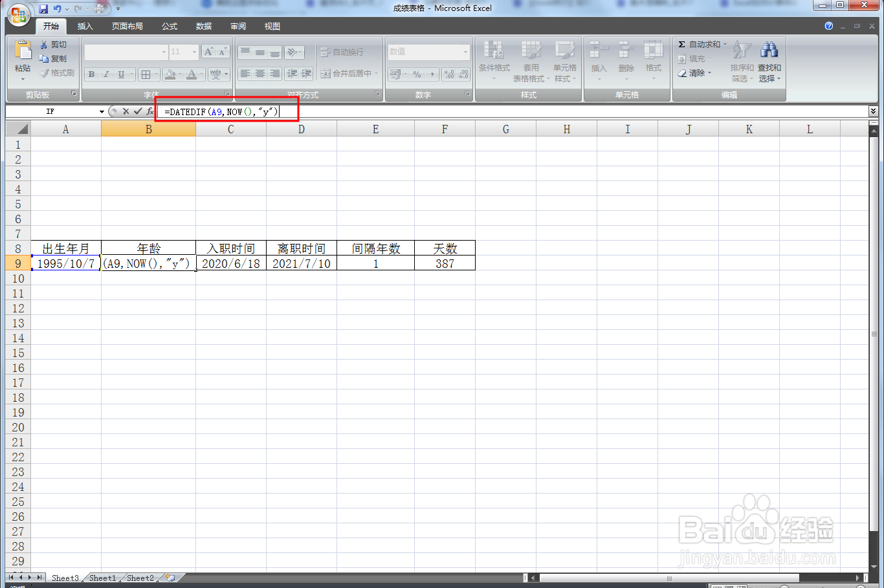Open the Office button menu
The height and width of the screenshot is (588, 884).
tap(18, 14)
